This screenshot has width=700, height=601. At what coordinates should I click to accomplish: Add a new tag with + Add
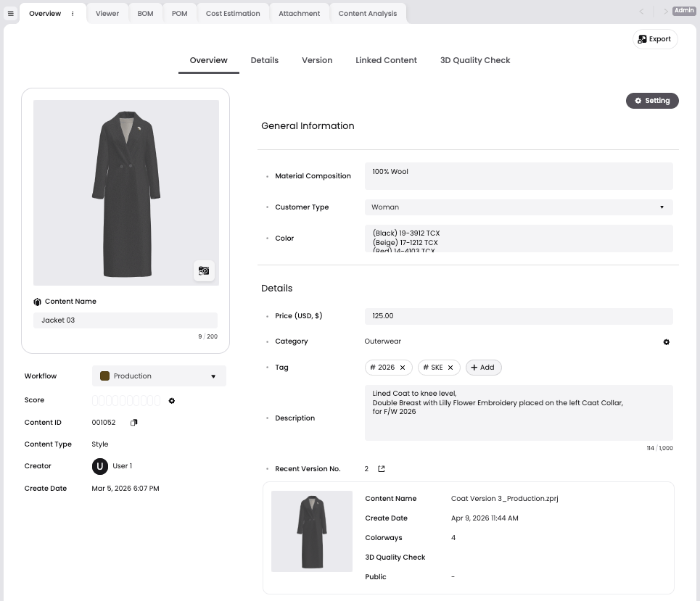click(x=483, y=368)
